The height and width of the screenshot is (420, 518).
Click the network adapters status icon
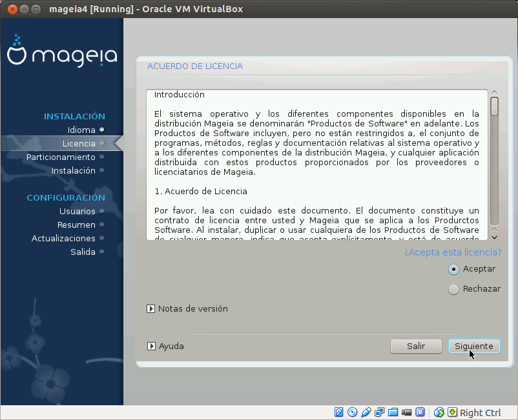coord(380,412)
